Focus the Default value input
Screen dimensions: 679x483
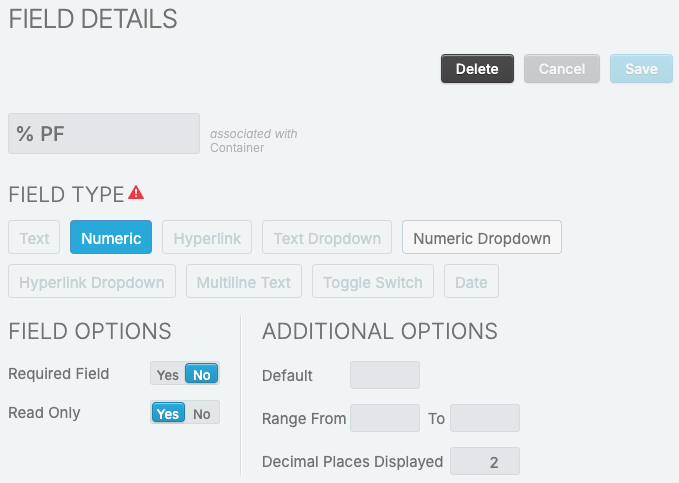click(x=385, y=375)
